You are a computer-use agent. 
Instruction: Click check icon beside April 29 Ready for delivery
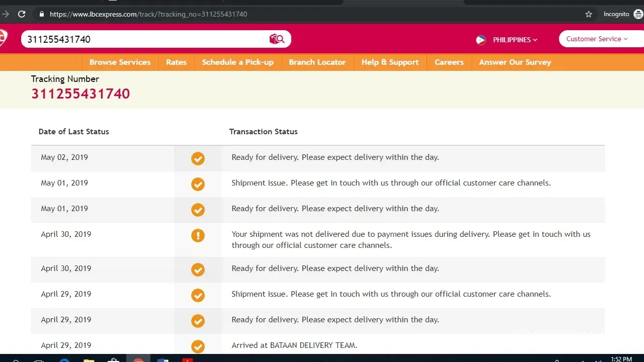click(198, 321)
